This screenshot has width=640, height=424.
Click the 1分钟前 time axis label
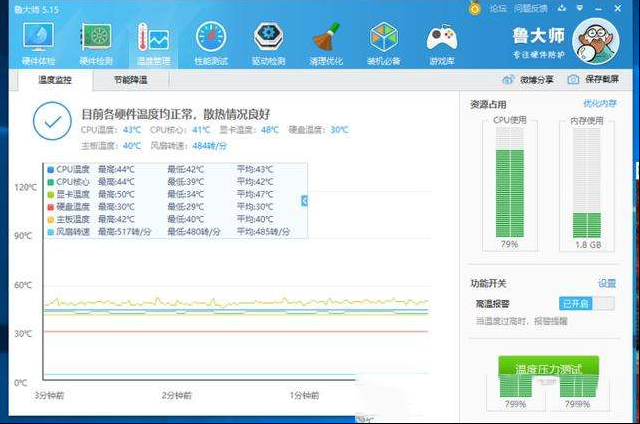pos(304,395)
